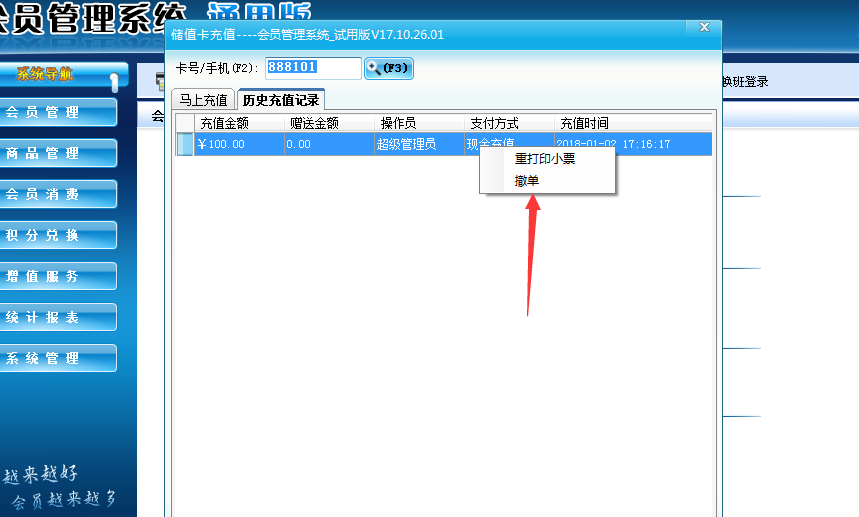The height and width of the screenshot is (517, 859).
Task: Choose 撤单 from context menu
Action: coord(527,181)
